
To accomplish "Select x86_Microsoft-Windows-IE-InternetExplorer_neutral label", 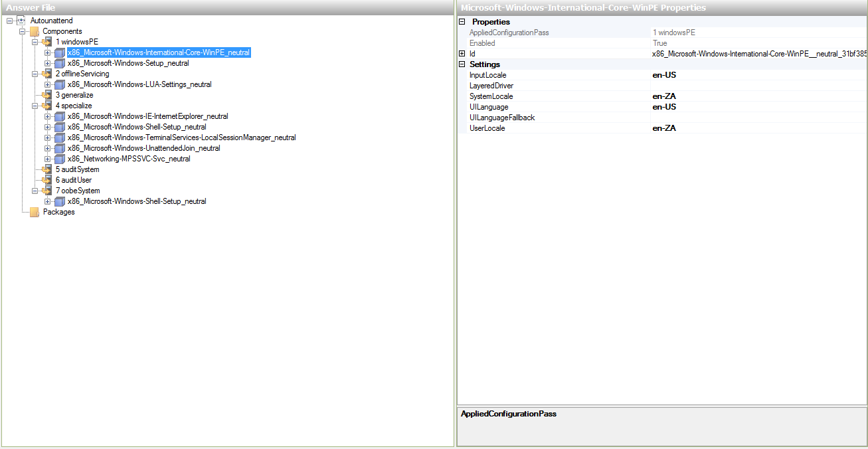I will pos(147,116).
